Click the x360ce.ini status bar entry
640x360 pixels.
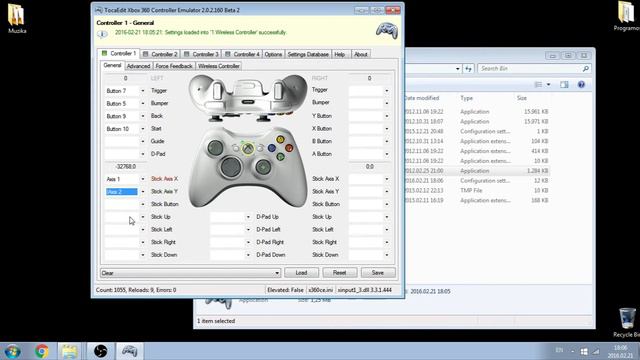pyautogui.click(x=320, y=290)
